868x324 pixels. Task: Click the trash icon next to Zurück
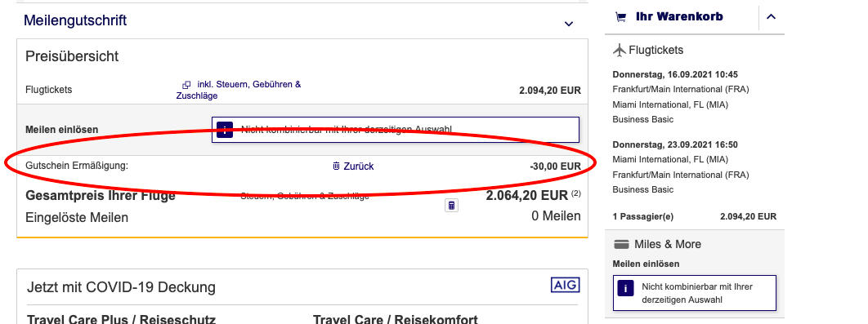(336, 166)
